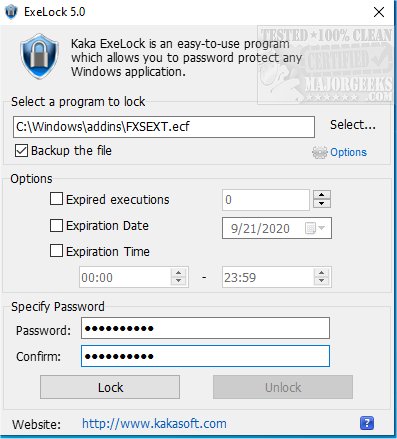Enable the Expiration Date checkbox
The height and width of the screenshot is (439, 397).
tap(56, 225)
